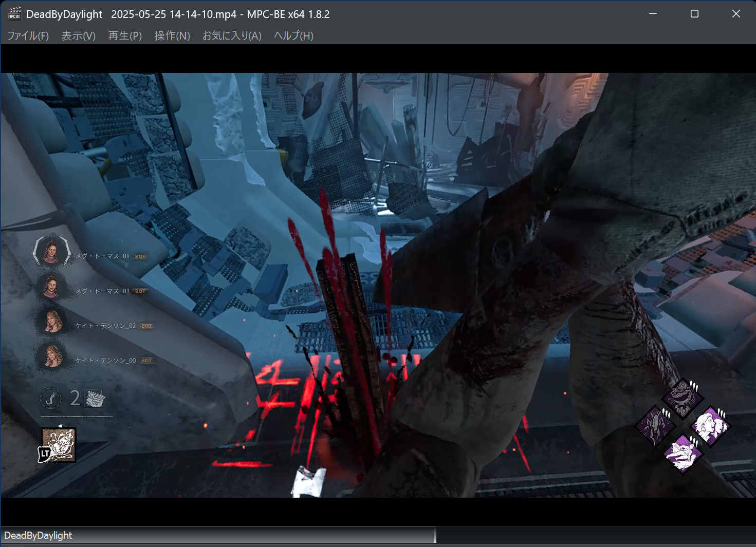Viewport: 756px width, 547px height.
Task: Open the ファイル(F) menu
Action: [27, 36]
